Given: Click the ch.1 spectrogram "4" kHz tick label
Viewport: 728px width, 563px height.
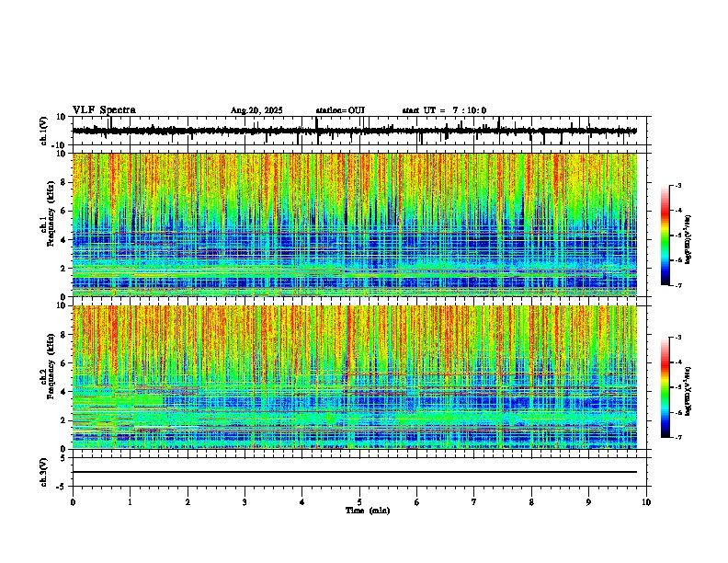Looking at the screenshot, I should click(x=63, y=240).
